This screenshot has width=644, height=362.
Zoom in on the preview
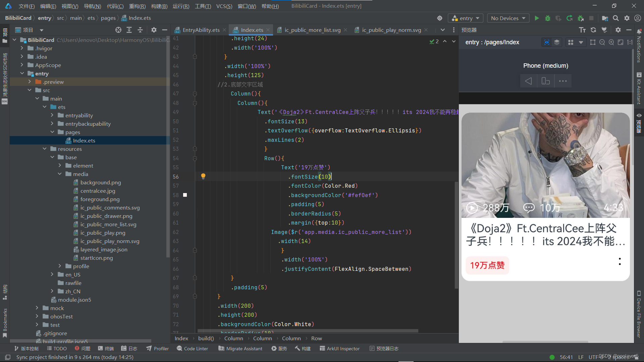click(x=611, y=42)
